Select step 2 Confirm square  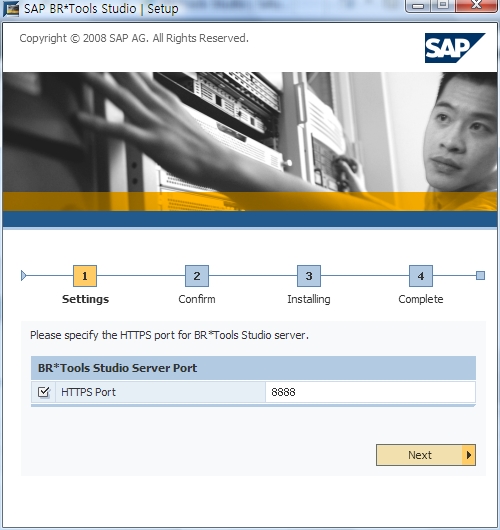click(197, 276)
